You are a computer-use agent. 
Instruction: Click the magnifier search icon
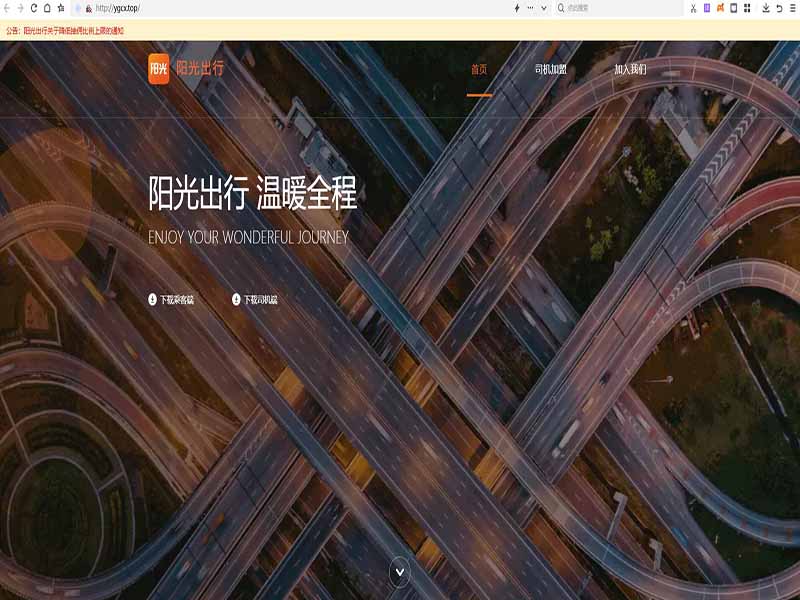pos(561,8)
